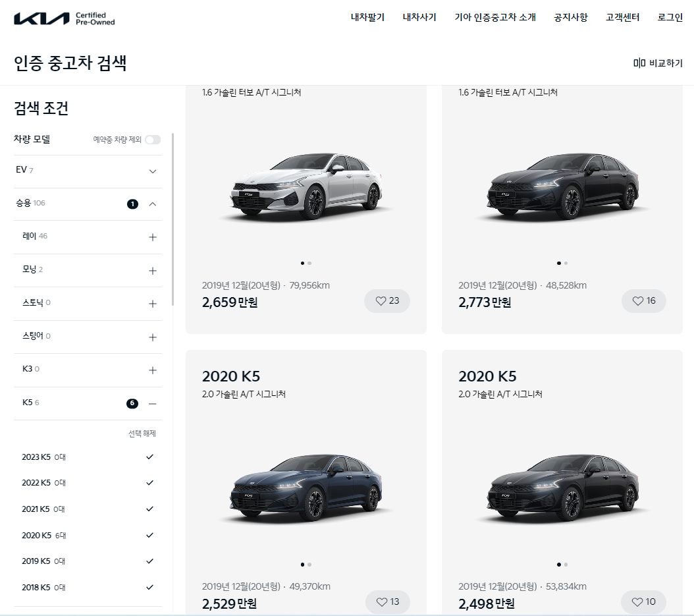Click the 로그인 link
The image size is (694, 616).
click(x=670, y=17)
